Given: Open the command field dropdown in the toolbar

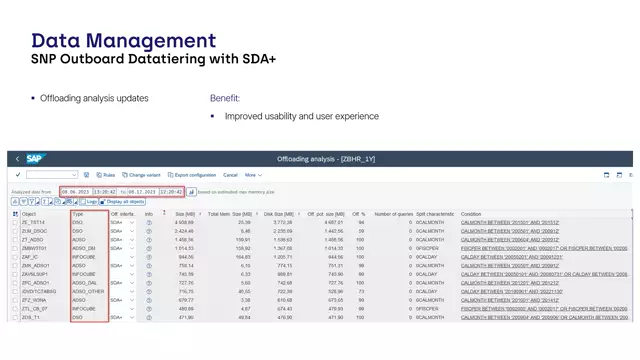Looking at the screenshot, I should coord(74,175).
